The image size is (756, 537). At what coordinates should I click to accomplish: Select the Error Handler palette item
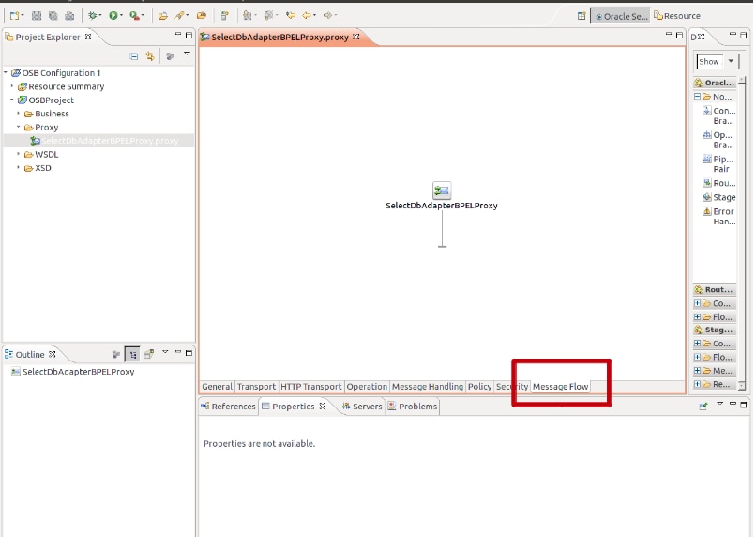[x=718, y=216]
